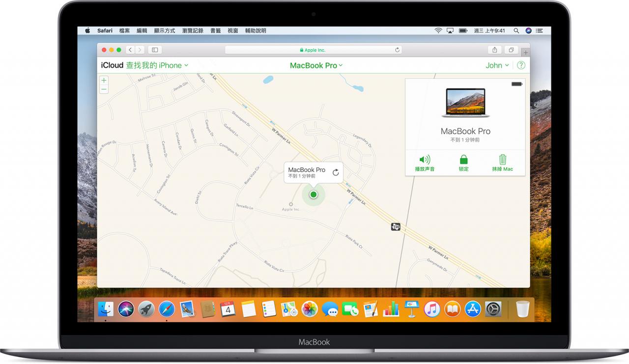Open the 書籤 menu
Screen dimensions: 629x364
click(215, 30)
